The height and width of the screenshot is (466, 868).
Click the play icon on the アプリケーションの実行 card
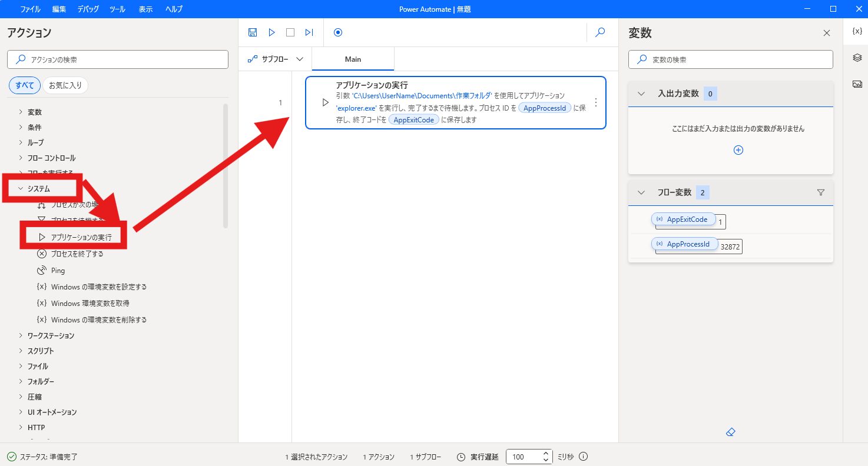click(325, 102)
